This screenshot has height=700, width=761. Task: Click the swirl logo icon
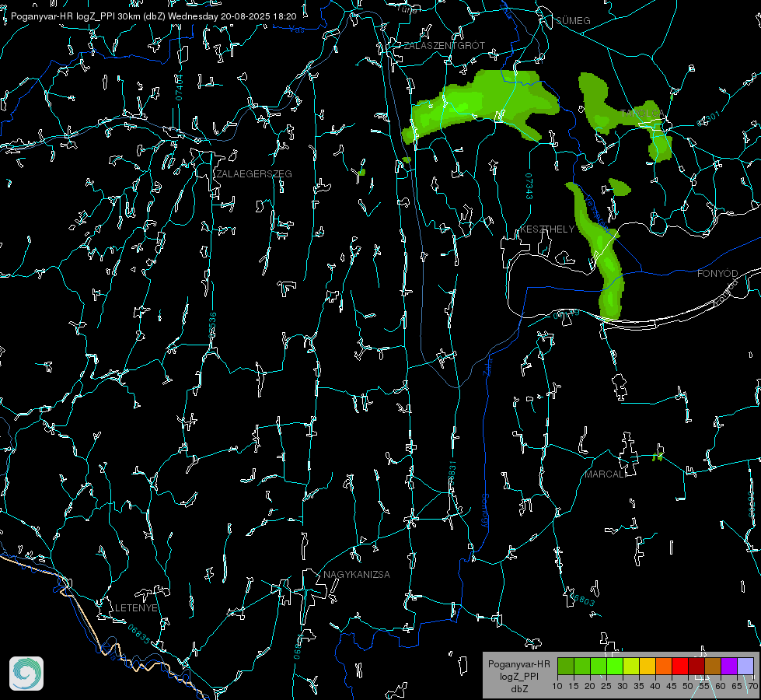[x=26, y=674]
